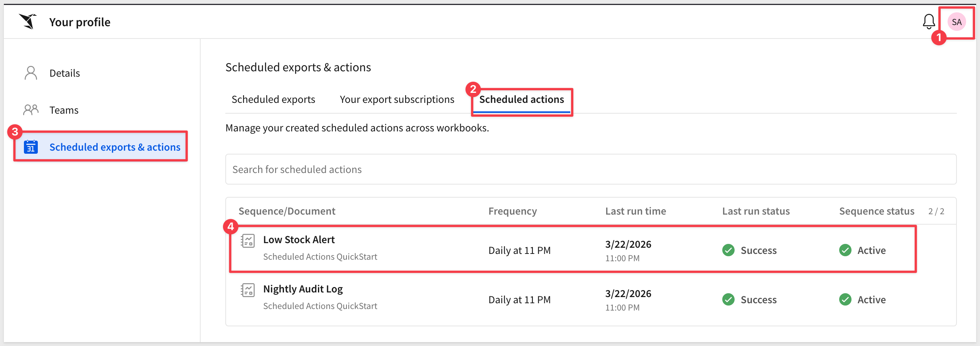
Task: Select Scheduled exports & actions sidebar item
Action: point(115,147)
